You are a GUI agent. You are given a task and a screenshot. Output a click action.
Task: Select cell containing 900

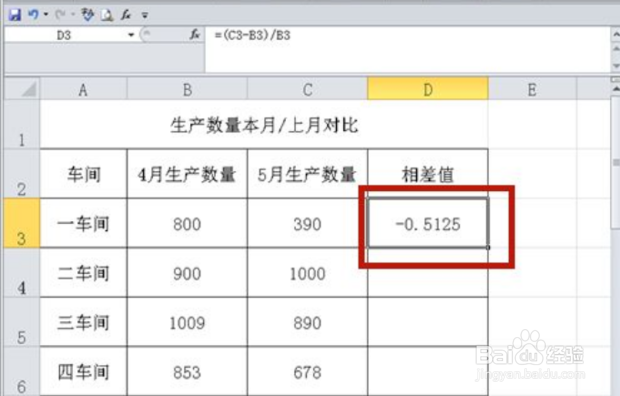pos(187,273)
